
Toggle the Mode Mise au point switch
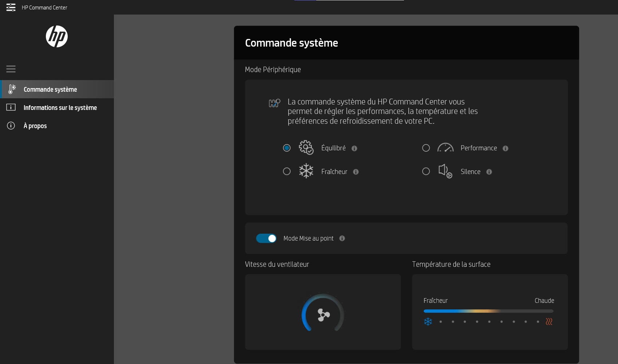[x=266, y=238]
